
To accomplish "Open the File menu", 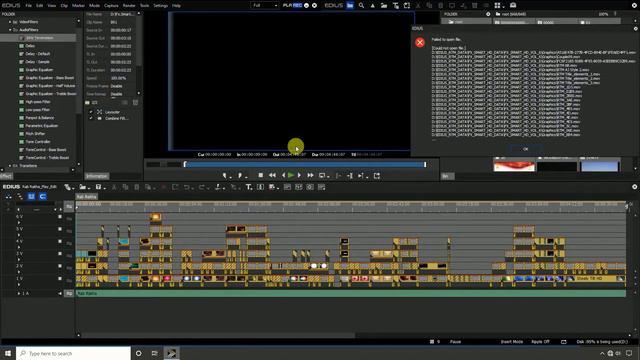I will click(x=29, y=6).
